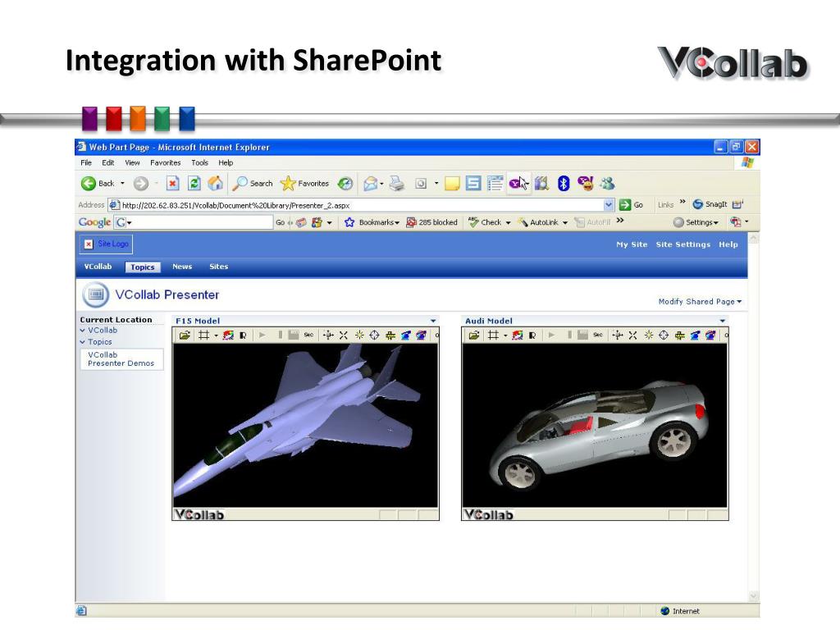
Task: Click the starburst icon in Audi Model toolbar
Action: 648,336
